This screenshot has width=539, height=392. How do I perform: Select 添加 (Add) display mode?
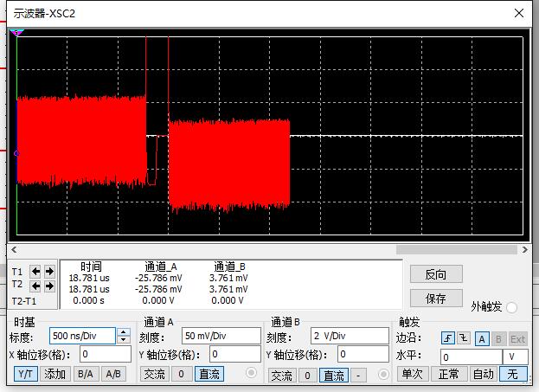click(55, 374)
